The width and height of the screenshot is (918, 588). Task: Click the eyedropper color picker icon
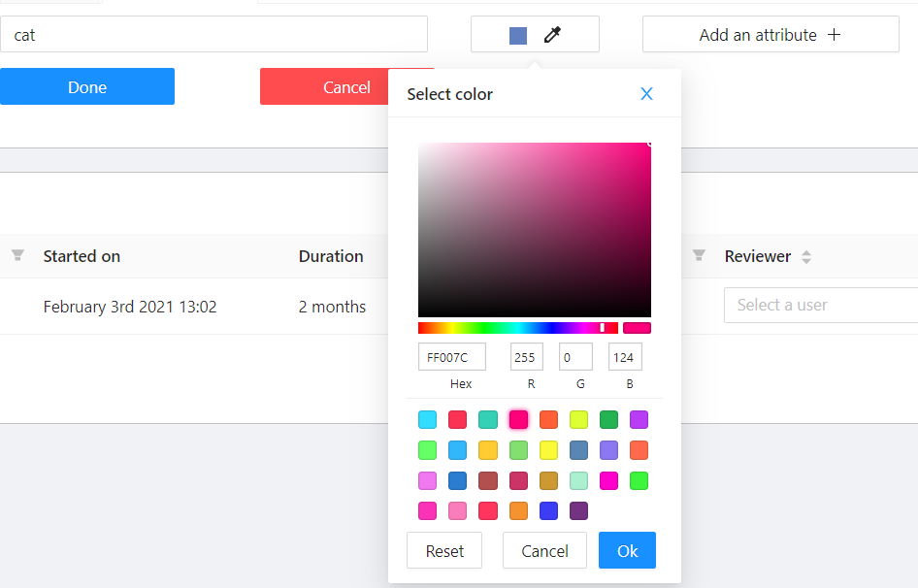[x=552, y=35]
